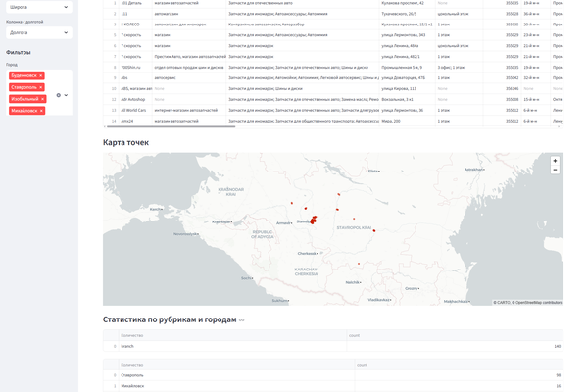588x392 pixels.
Task: Select address 'Тухачевского, 26/5' cell
Action: click(408, 14)
